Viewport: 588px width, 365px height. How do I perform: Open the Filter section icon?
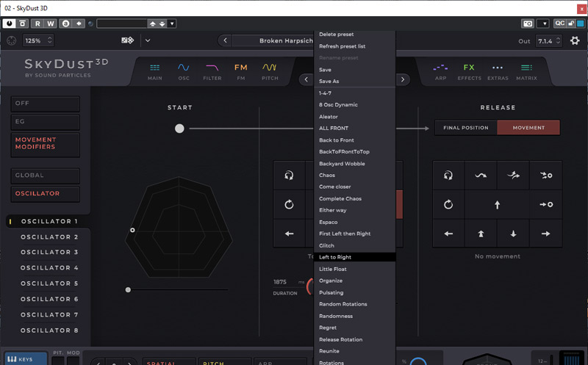(x=212, y=71)
